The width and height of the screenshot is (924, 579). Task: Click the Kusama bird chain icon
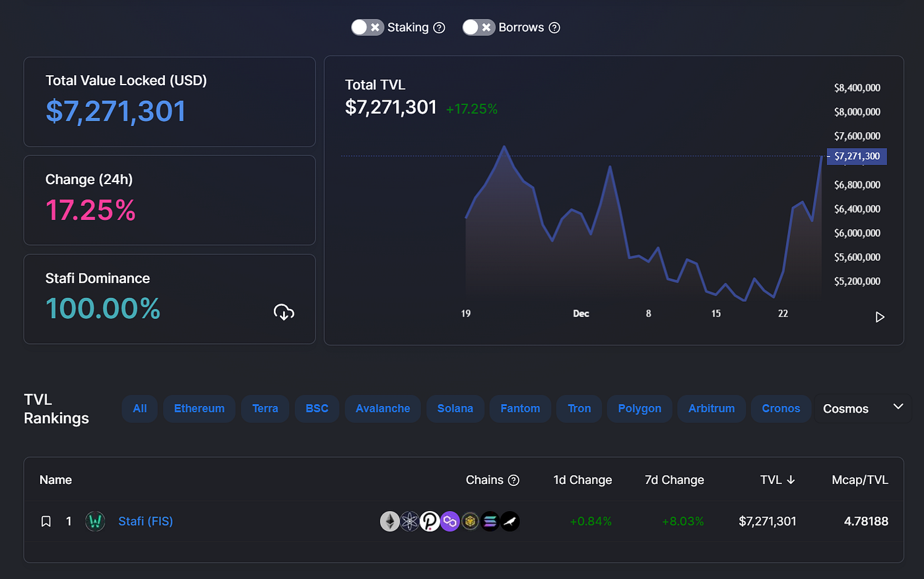[x=510, y=522]
